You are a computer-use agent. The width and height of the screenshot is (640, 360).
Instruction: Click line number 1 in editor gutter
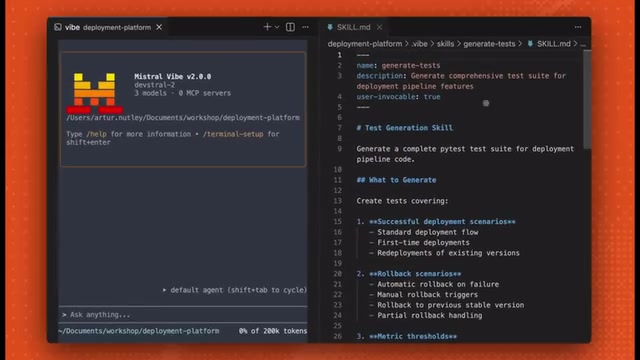click(x=339, y=55)
